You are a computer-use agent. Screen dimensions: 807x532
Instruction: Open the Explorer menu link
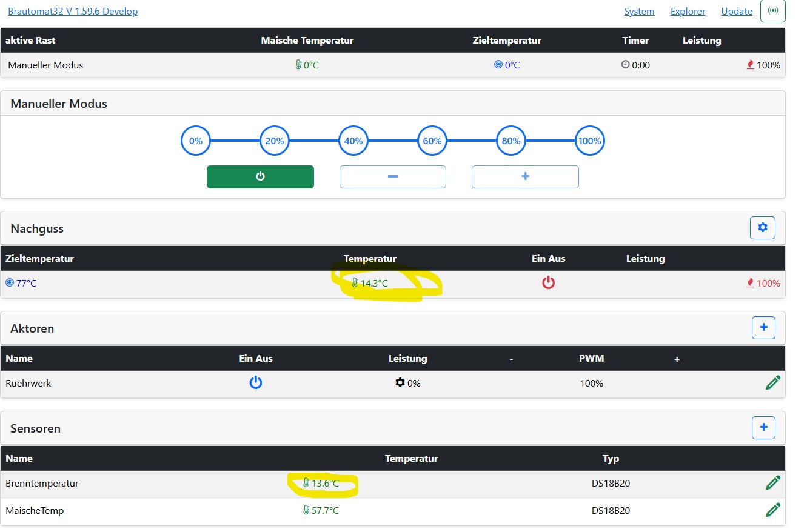688,12
